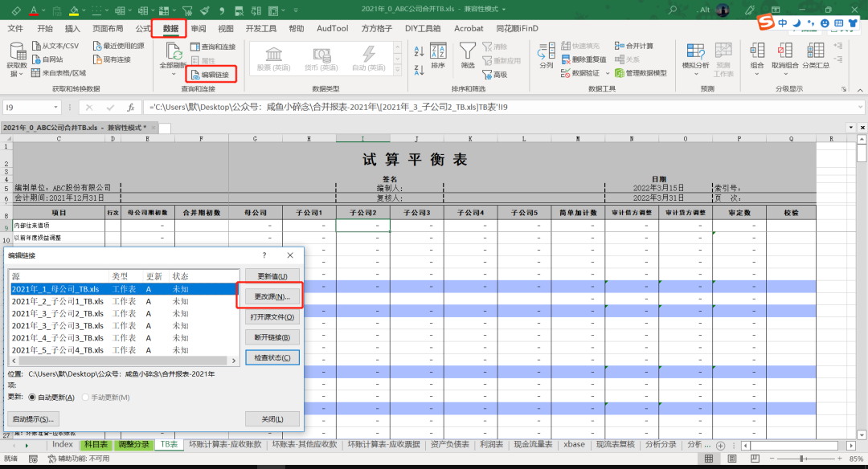Click the 启动提示(S)... button
This screenshot has height=469, width=868.
point(33,419)
